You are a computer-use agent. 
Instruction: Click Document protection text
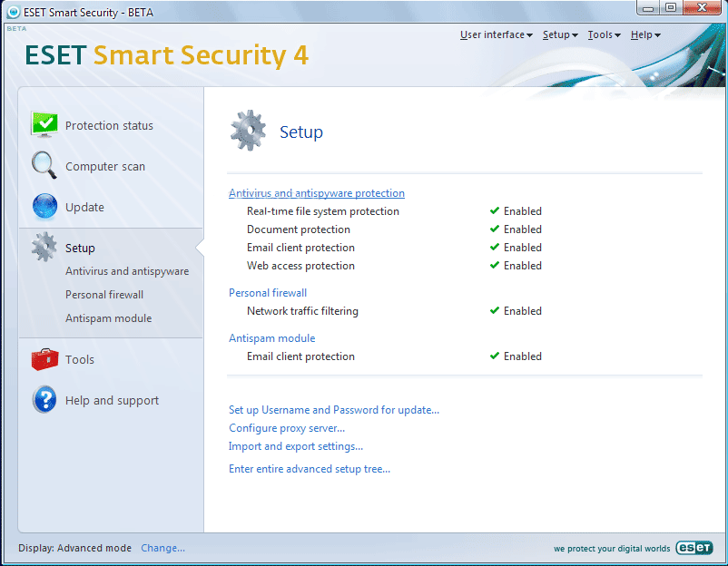click(299, 229)
